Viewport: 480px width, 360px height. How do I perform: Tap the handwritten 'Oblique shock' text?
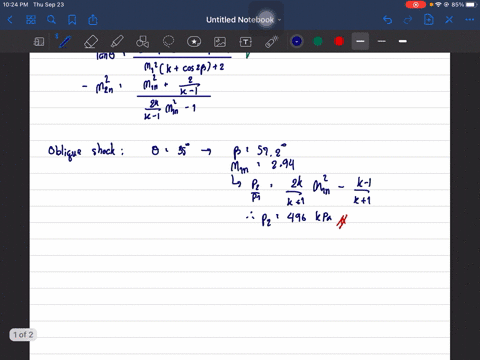point(86,152)
